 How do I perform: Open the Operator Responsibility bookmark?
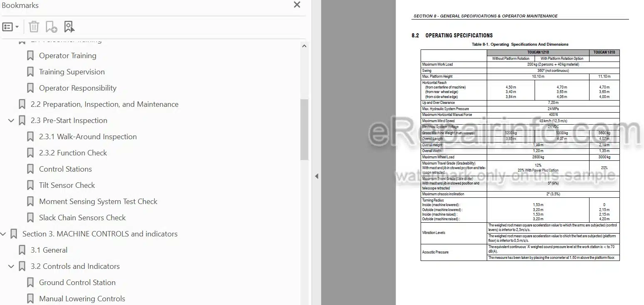coord(77,88)
